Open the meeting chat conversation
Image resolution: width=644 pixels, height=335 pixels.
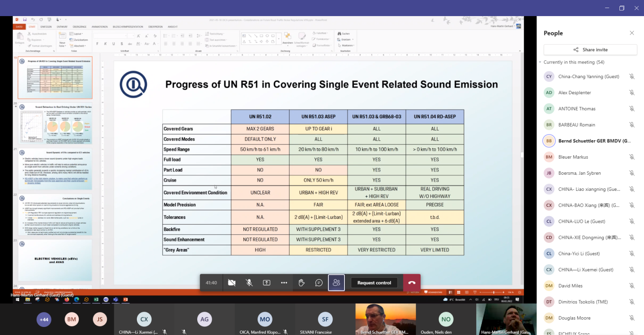point(319,283)
